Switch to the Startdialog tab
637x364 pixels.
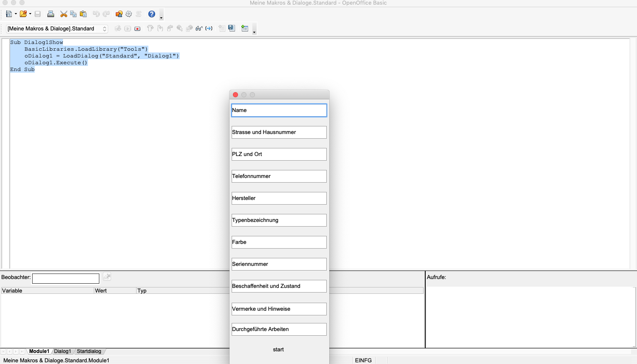(x=89, y=351)
